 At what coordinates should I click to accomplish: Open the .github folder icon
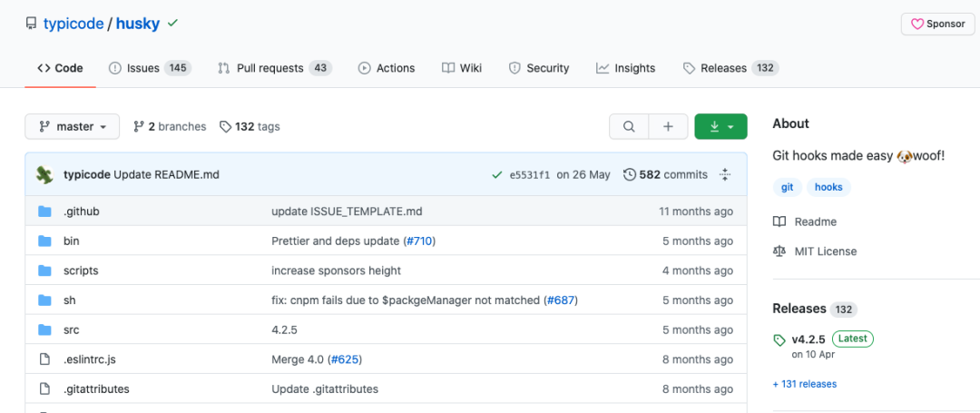[44, 211]
